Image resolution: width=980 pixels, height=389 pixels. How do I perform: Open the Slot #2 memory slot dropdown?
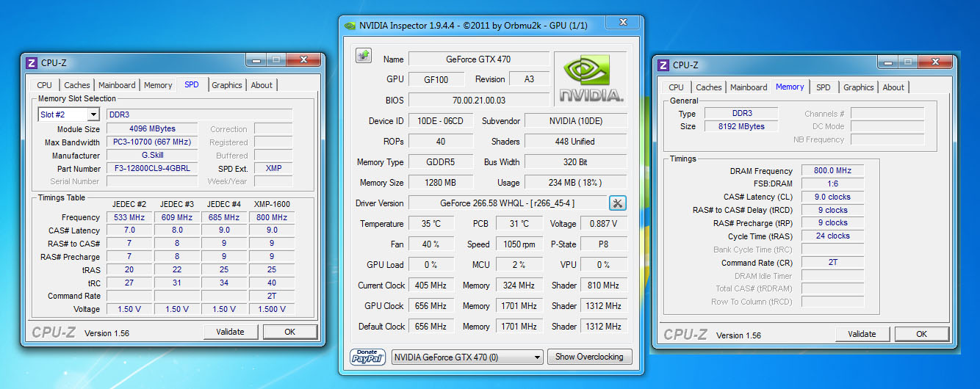[x=69, y=114]
